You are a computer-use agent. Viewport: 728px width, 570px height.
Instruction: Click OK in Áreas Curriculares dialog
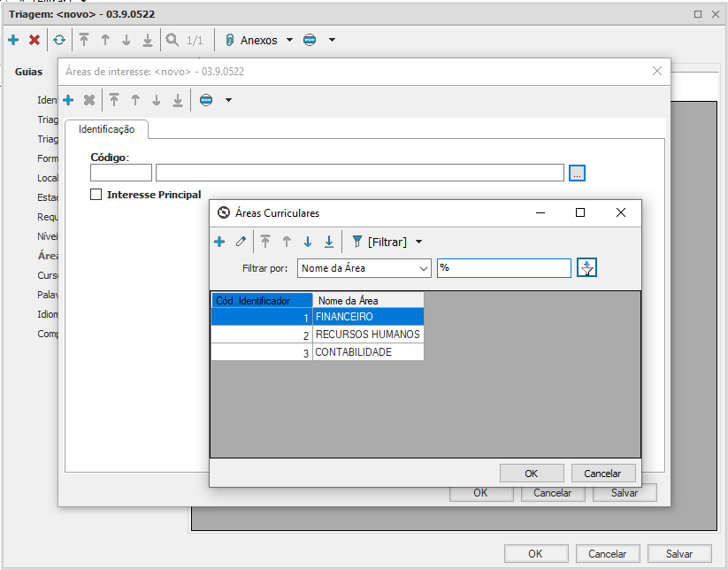pos(531,474)
